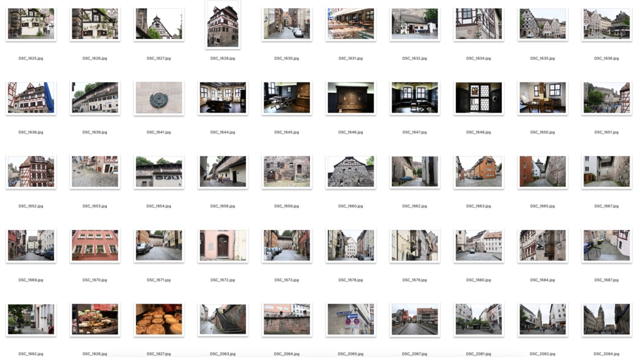
Task: Select the baked goods thumbnail DSC_1827.jpg
Action: pyautogui.click(x=158, y=319)
